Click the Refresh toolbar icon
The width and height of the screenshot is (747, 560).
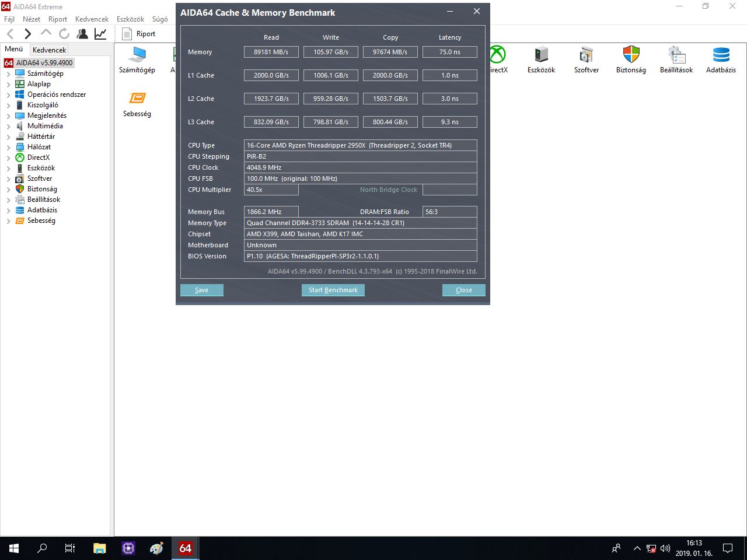tap(64, 34)
